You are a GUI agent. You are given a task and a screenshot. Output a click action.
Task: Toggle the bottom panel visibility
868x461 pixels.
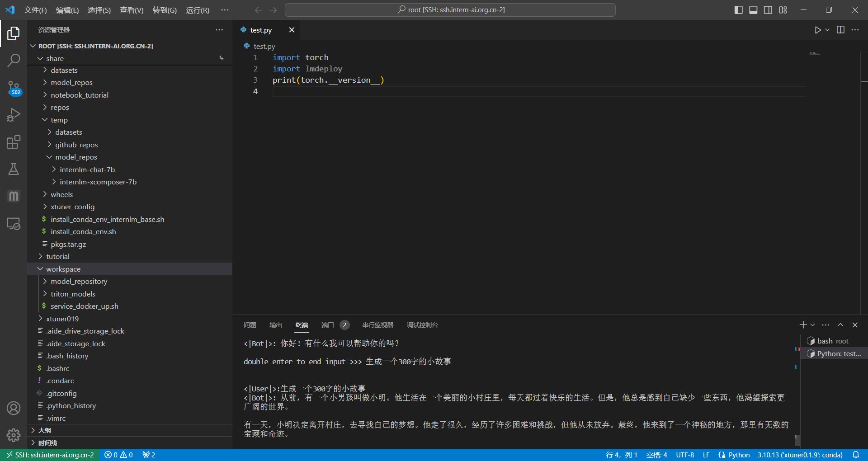[753, 10]
